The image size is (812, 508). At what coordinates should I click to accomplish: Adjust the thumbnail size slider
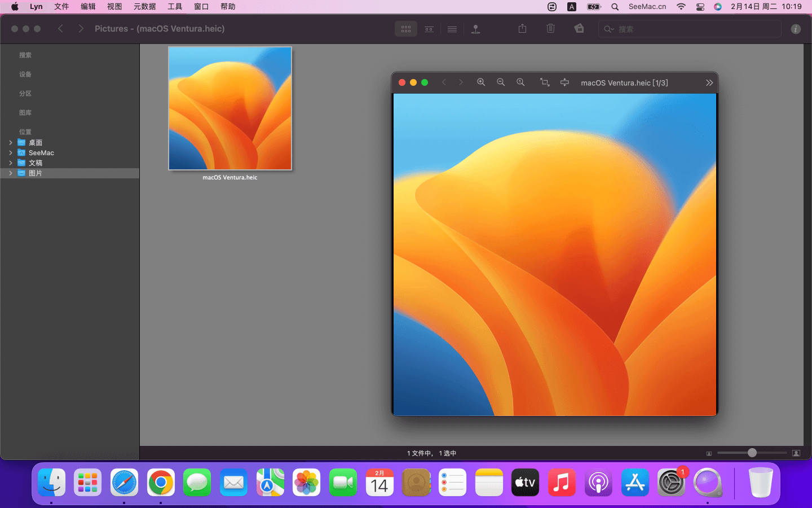[x=752, y=453]
